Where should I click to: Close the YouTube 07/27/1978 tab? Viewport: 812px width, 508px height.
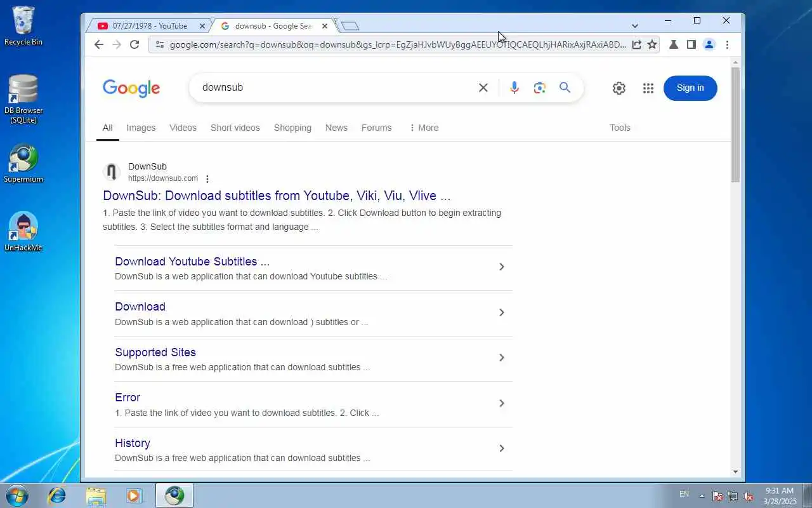click(202, 26)
